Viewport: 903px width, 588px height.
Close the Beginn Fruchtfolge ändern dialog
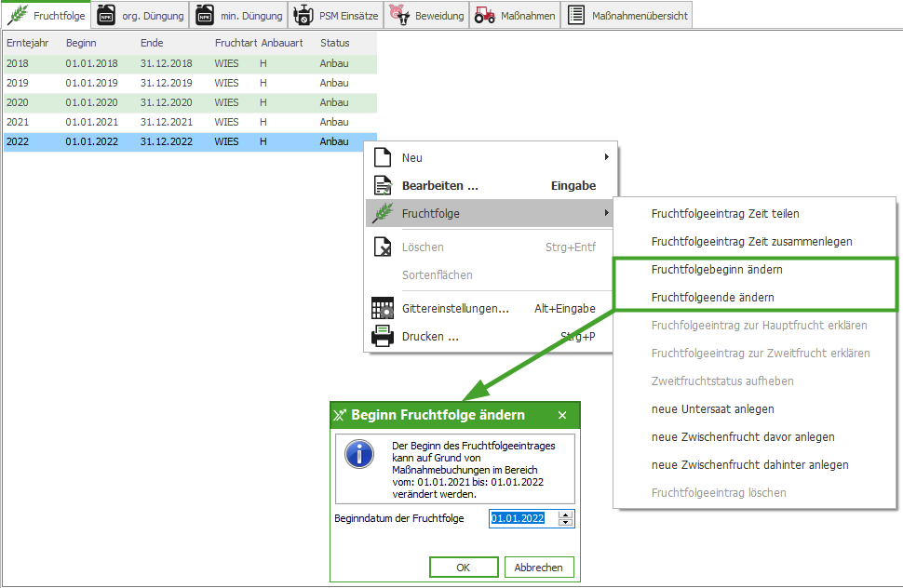click(x=562, y=415)
